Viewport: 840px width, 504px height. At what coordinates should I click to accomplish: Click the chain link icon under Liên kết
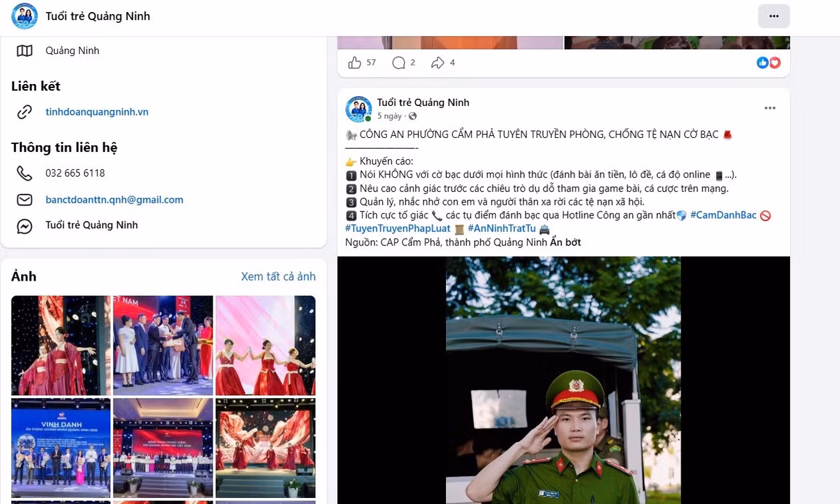[25, 112]
